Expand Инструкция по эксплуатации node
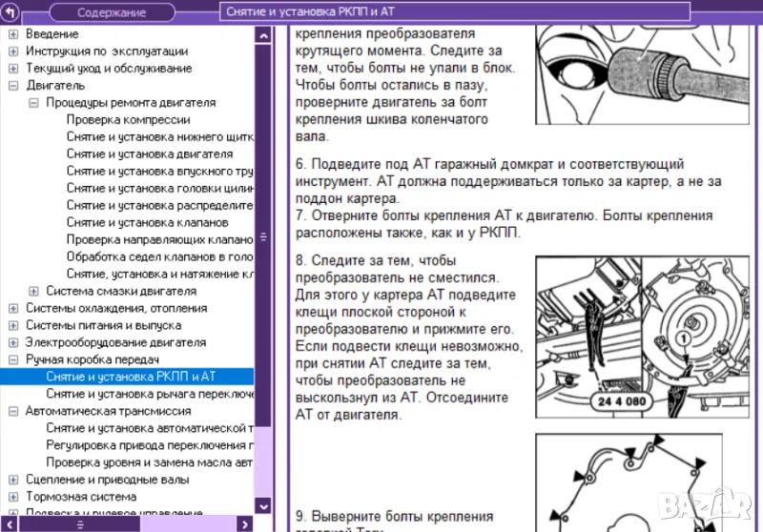 [13, 51]
